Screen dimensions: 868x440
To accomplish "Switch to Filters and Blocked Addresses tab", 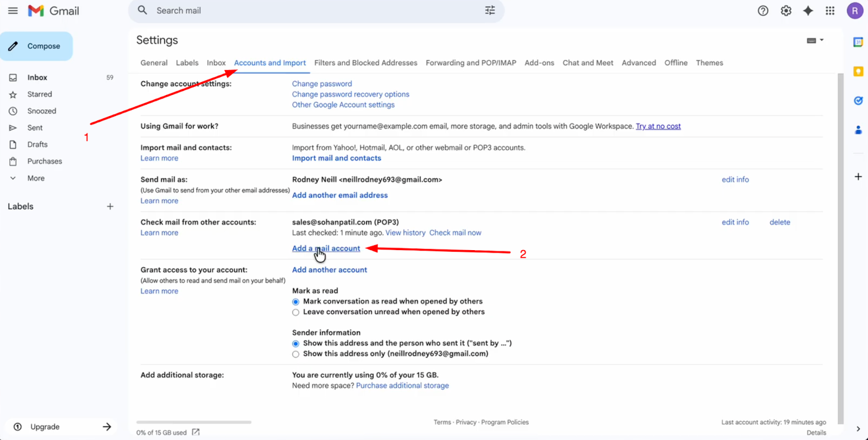I will (365, 63).
